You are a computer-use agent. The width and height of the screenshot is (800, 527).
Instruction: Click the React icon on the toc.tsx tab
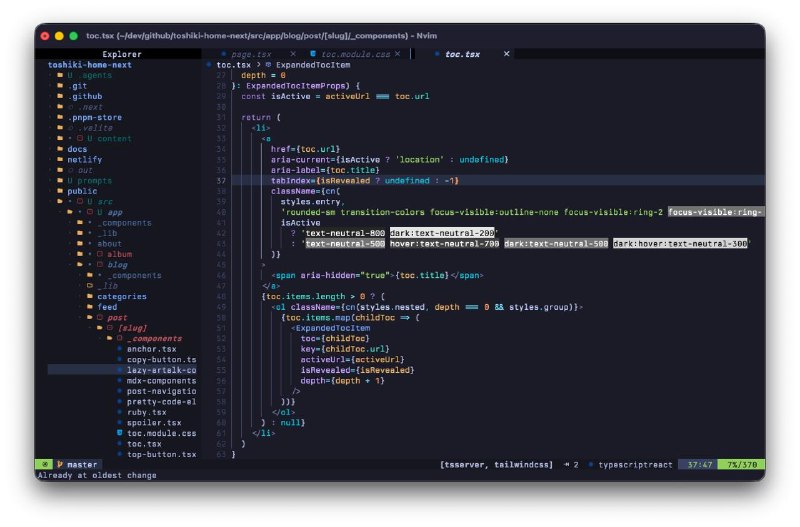coord(437,54)
